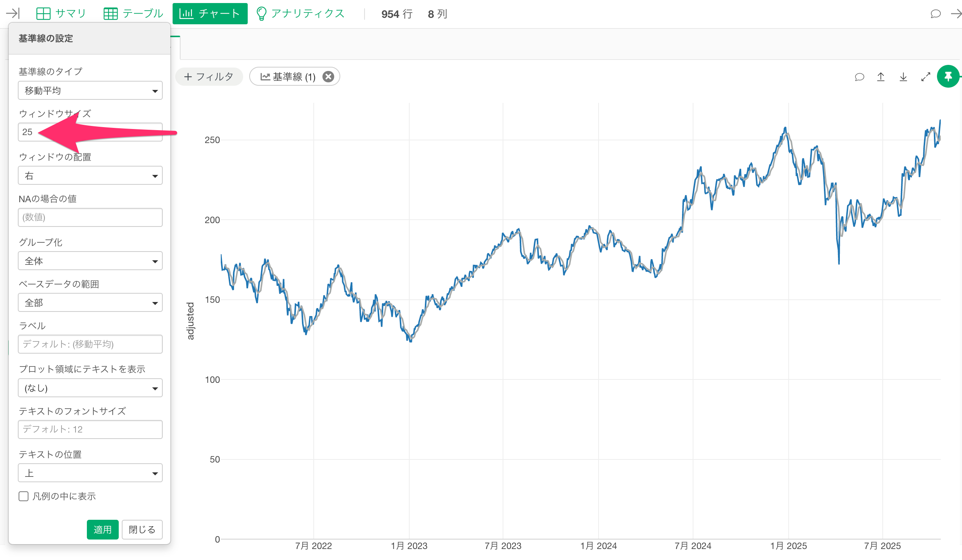962x560 pixels.
Task: Click the 適用 button
Action: tap(102, 530)
